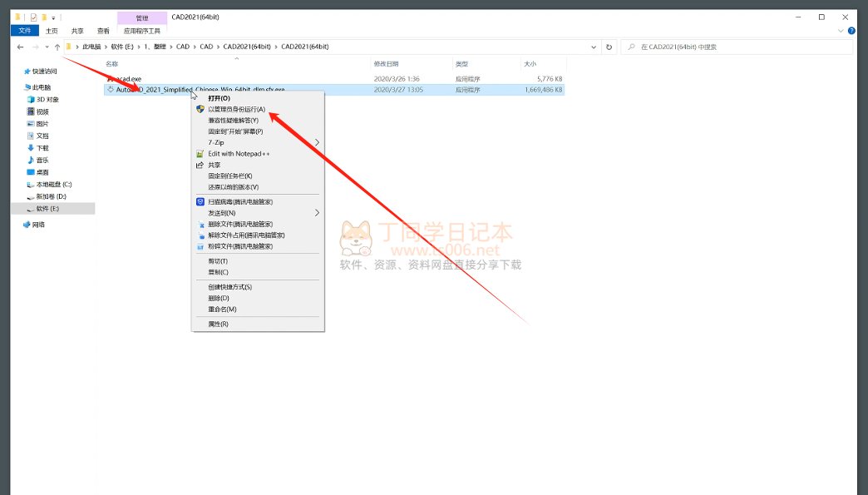
Task: Click the share icon next to 共享
Action: pos(200,165)
